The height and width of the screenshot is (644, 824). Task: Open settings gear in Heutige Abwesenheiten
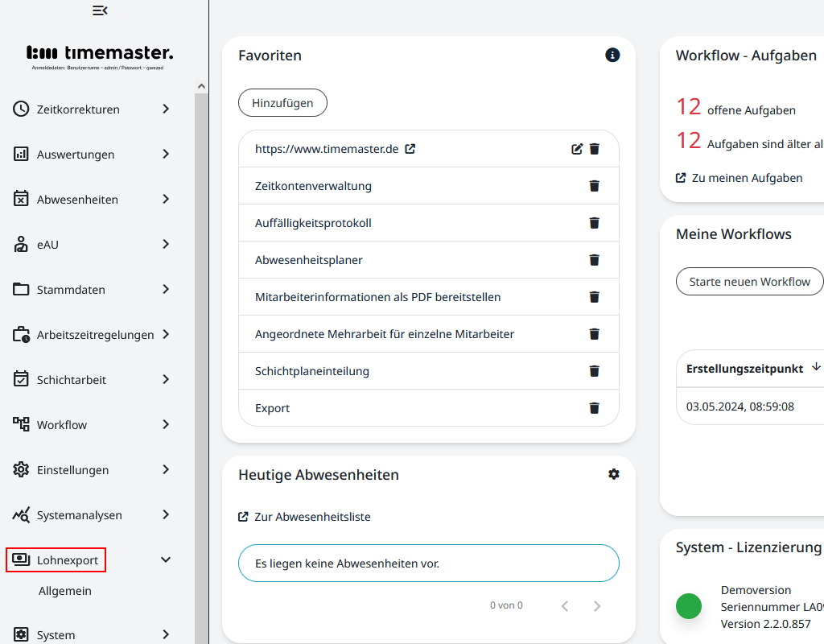coord(614,474)
